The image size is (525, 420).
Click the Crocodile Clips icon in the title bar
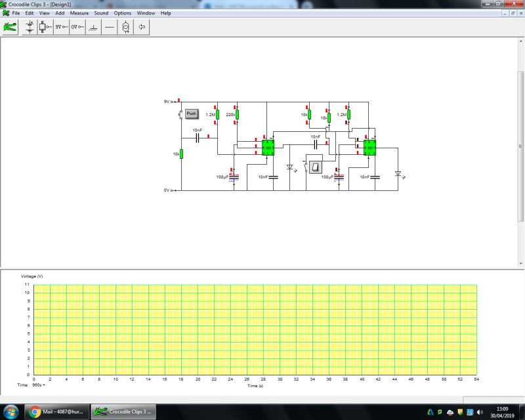(5, 4)
